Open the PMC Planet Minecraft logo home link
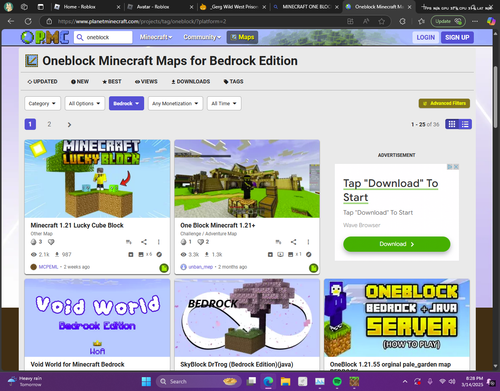500x391 pixels. point(45,37)
